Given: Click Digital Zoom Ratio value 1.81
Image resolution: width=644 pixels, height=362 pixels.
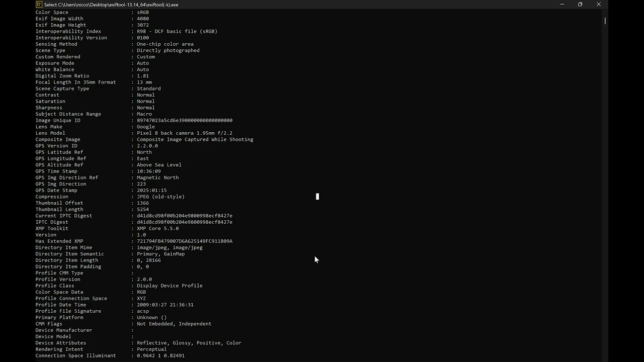Looking at the screenshot, I should [x=143, y=76].
